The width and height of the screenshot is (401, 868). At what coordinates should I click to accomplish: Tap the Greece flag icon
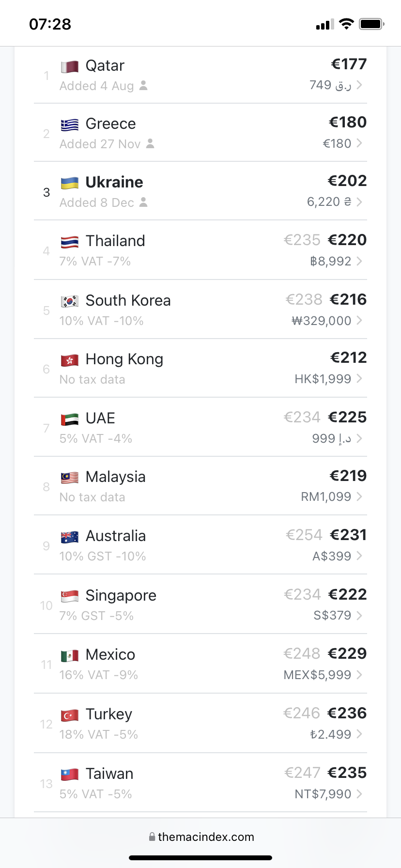click(x=70, y=125)
